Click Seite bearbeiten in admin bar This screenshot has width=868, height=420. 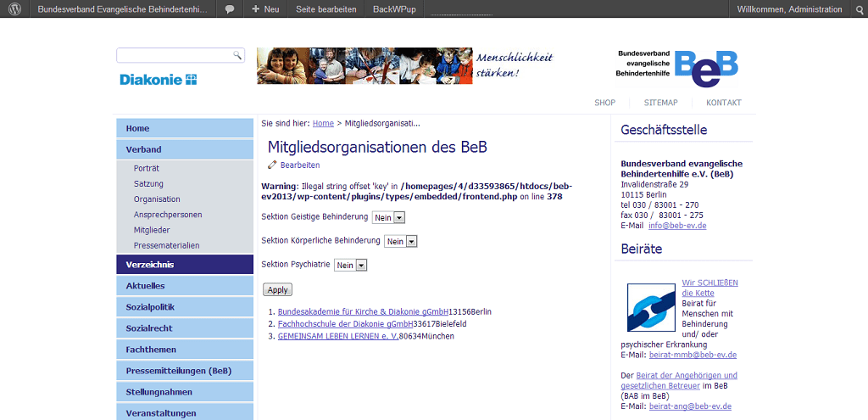point(326,9)
